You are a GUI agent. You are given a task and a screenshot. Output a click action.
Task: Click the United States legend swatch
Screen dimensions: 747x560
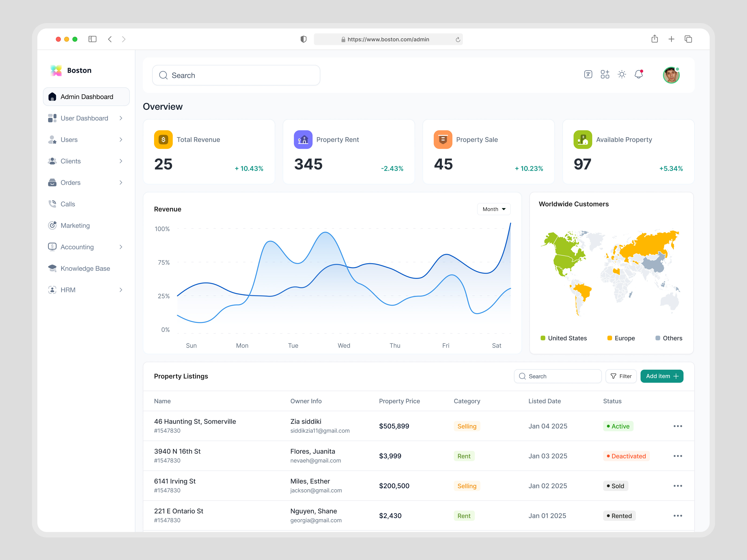pyautogui.click(x=543, y=338)
